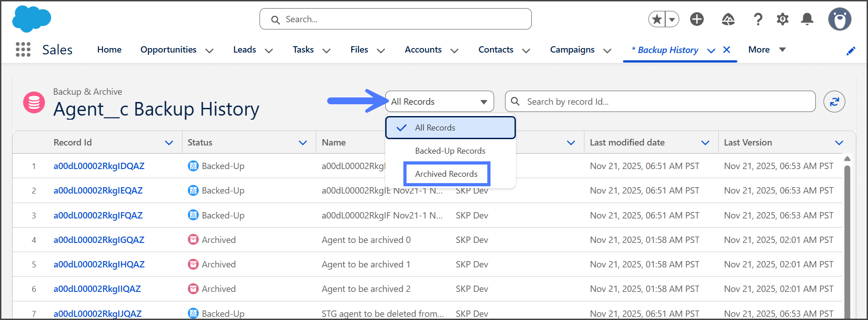Click the Favorites star icon
The width and height of the screenshot is (868, 320).
(657, 19)
